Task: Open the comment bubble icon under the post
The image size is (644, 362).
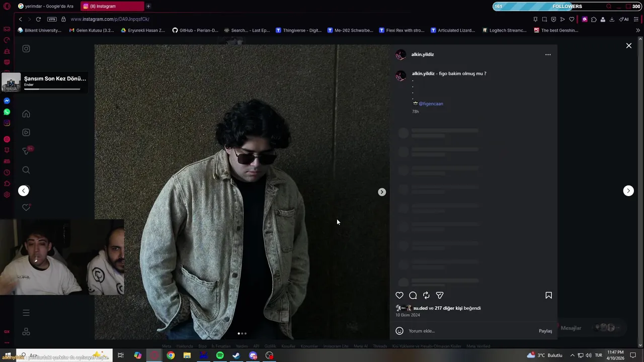Action: 413,296
